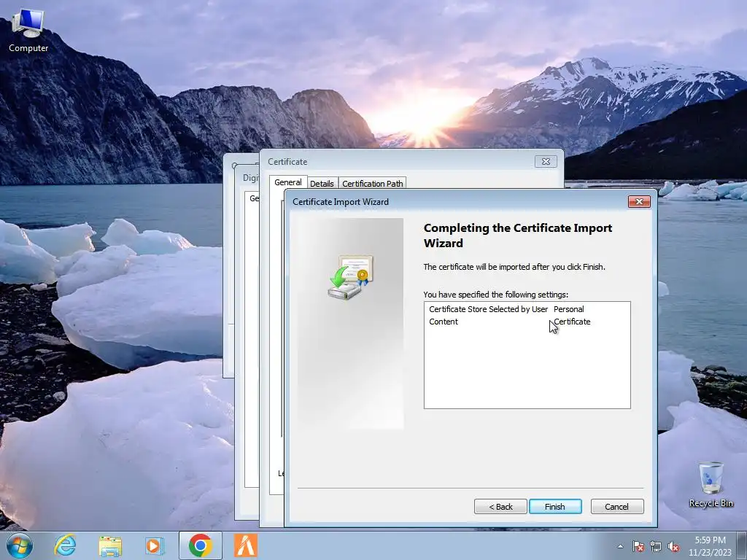Show hidden tray icons arrow
The width and height of the screenshot is (747, 560).
point(620,546)
